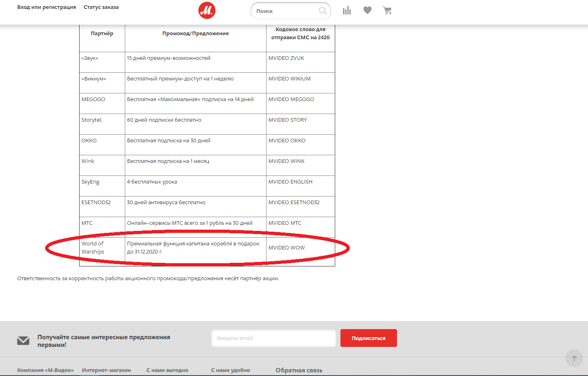Click the 'Обратная связь' footer heading
Screen dimensions: 588x376
299,370
